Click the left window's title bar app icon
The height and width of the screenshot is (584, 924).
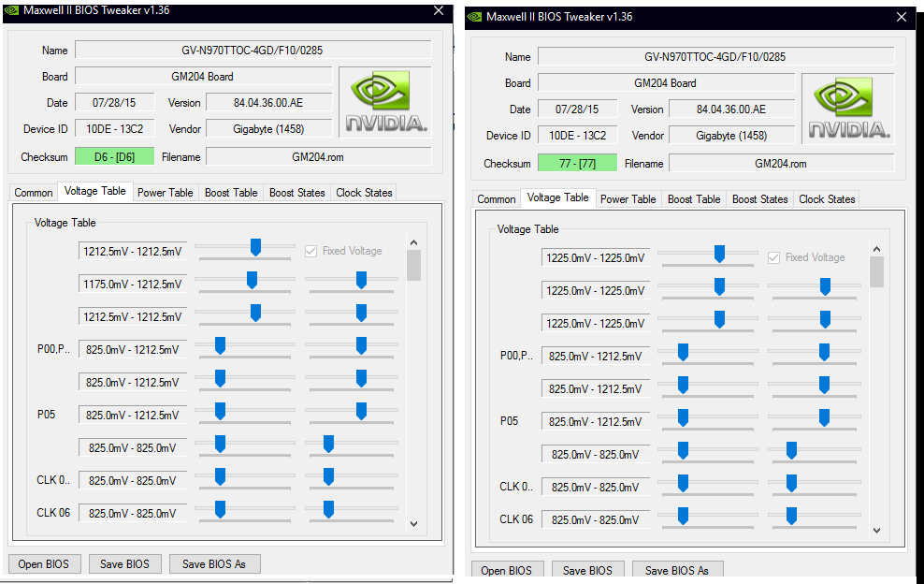pyautogui.click(x=12, y=10)
